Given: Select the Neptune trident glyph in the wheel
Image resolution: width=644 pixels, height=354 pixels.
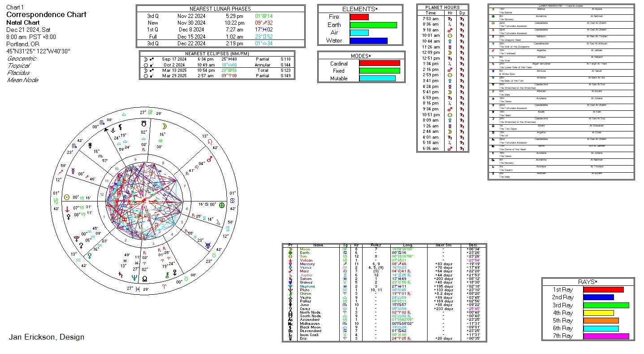Looking at the screenshot, I should pyautogui.click(x=134, y=278).
